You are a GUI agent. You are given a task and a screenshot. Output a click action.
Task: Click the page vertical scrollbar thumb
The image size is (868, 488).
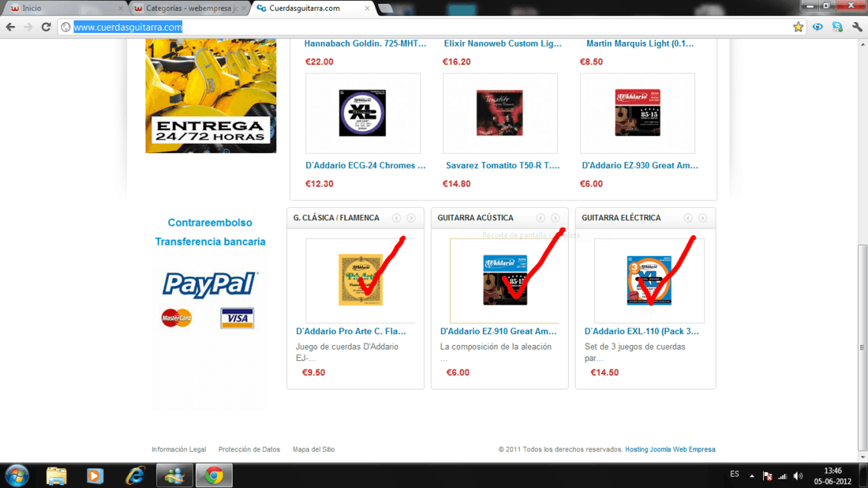[862, 348]
